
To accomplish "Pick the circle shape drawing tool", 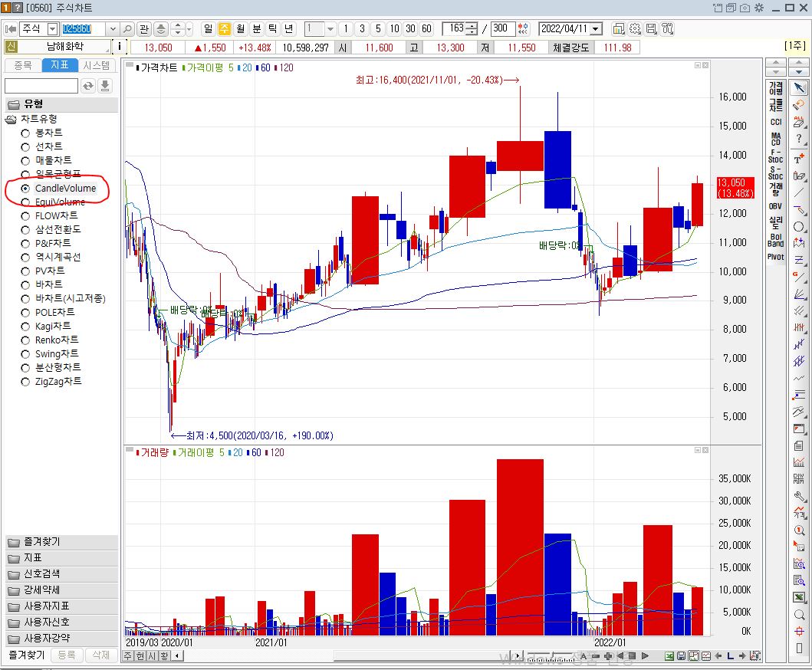I will tap(799, 227).
